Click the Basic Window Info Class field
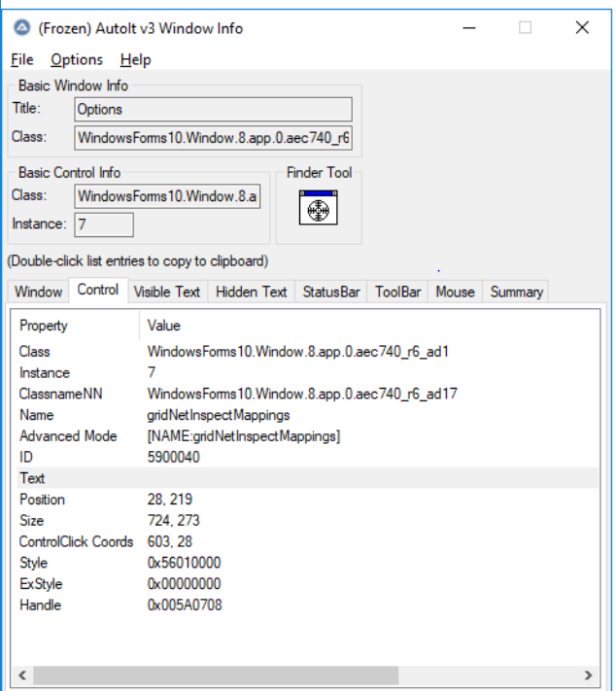The image size is (616, 691). tap(213, 138)
